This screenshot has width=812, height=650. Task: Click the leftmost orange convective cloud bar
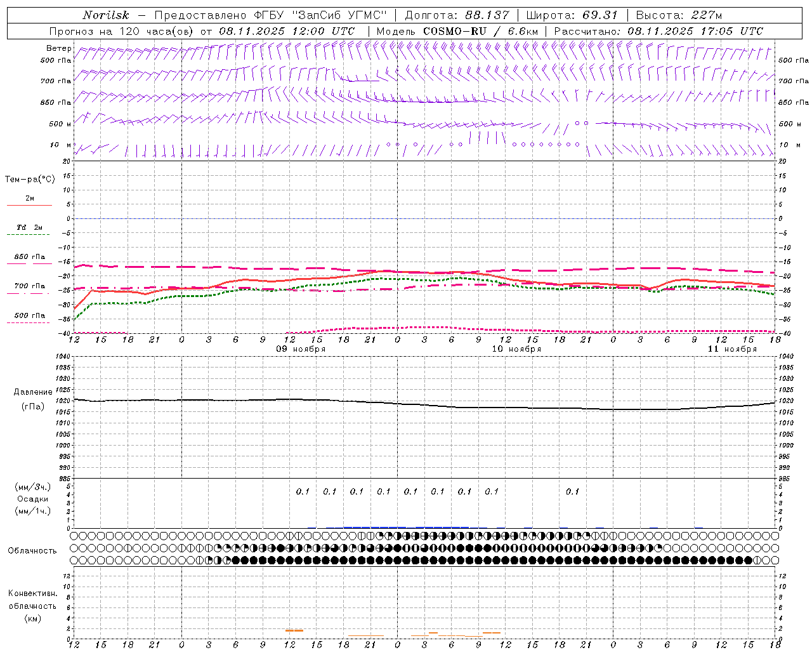(x=294, y=630)
